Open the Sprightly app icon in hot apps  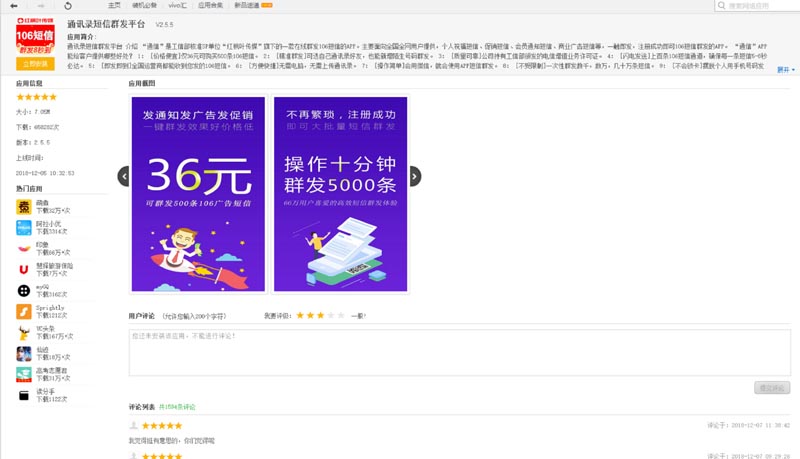tap(23, 311)
